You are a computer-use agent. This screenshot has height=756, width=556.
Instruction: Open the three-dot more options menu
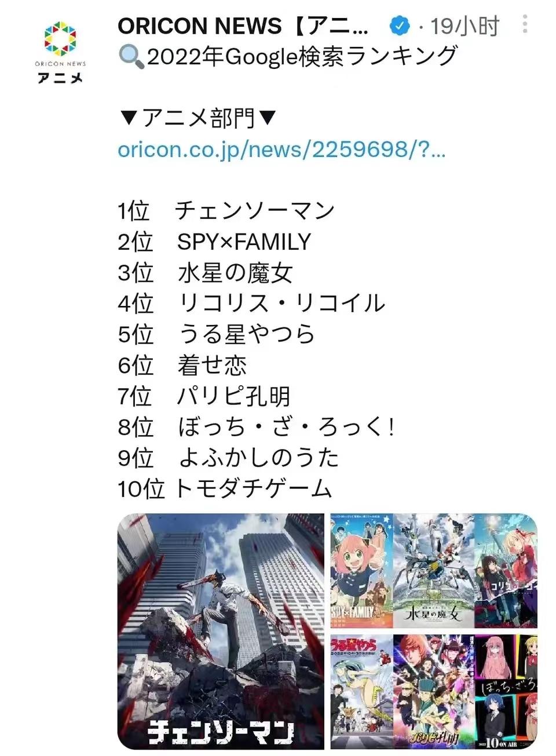click(525, 24)
